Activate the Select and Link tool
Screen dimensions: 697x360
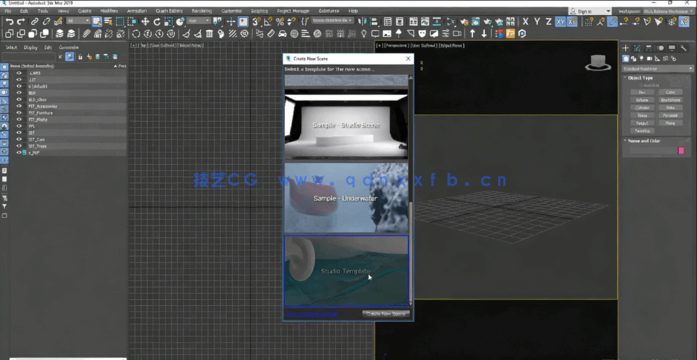34,21
